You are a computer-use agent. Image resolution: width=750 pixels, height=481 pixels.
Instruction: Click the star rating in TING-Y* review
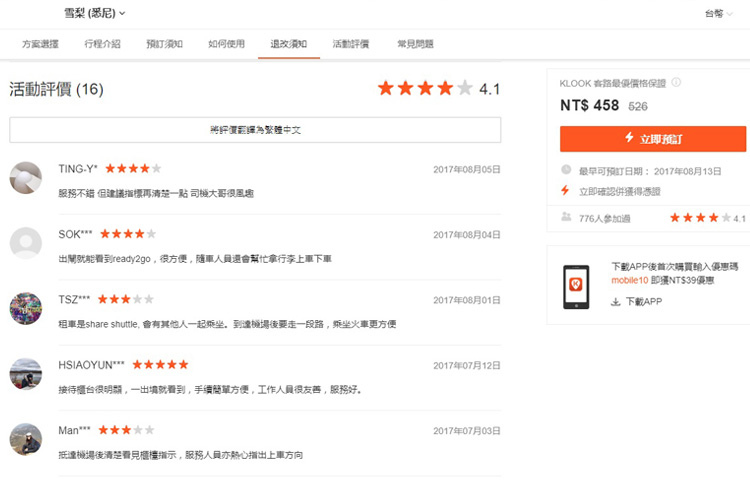coord(133,168)
